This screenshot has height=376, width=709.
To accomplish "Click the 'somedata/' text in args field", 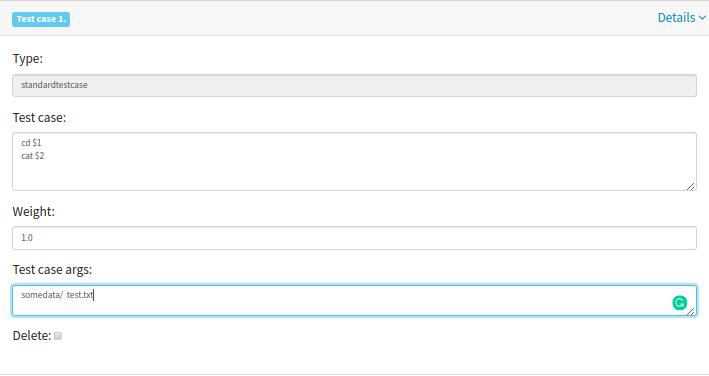I will point(42,295).
